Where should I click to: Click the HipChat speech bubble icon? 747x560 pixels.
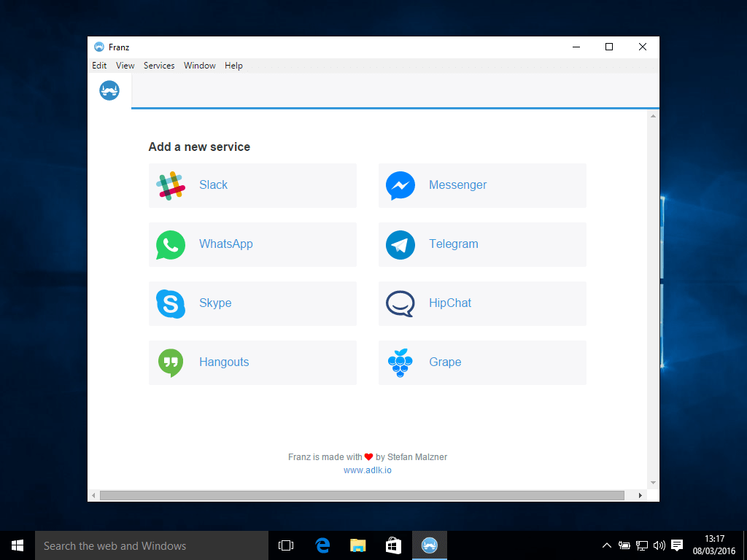[400, 303]
